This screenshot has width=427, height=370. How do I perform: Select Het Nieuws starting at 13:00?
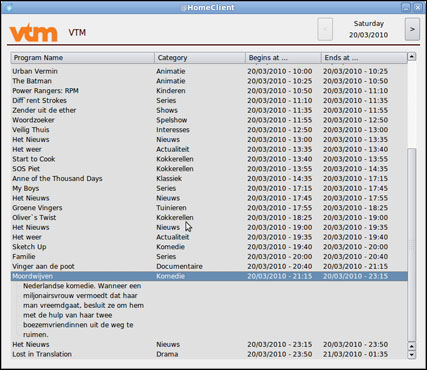[209, 139]
